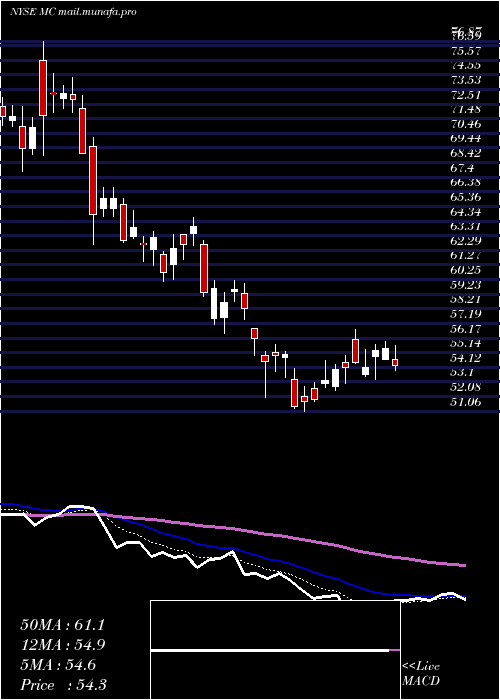The image size is (500, 700).
Task: Select the 70.46 price axis label
Action: tap(466, 124)
